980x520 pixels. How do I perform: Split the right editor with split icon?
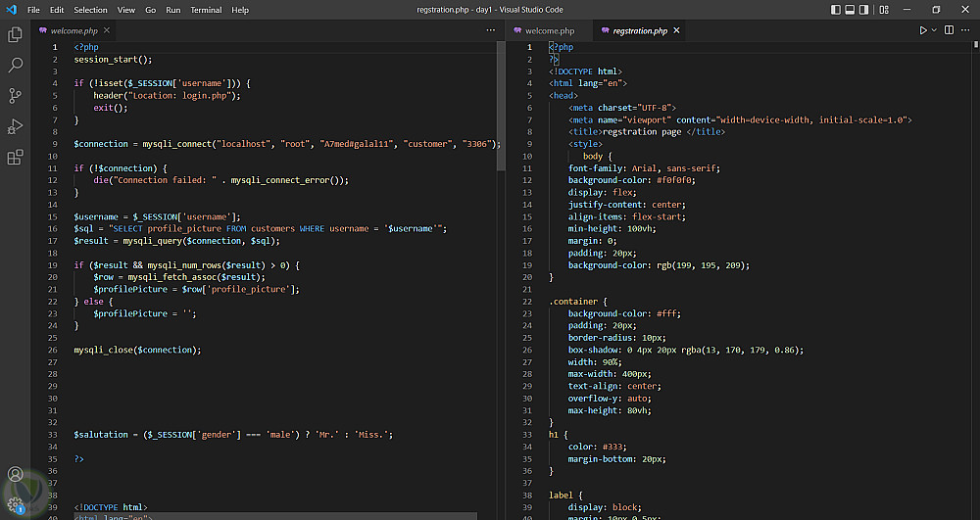(x=948, y=30)
